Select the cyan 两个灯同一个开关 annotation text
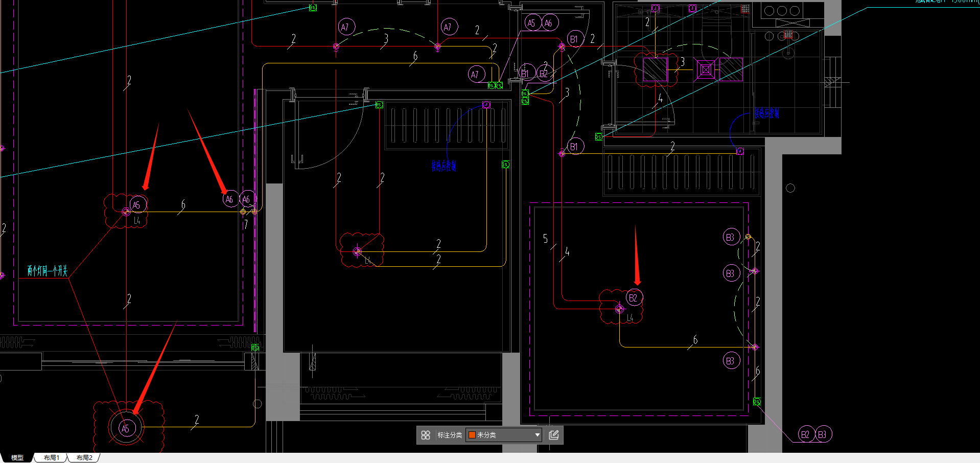Viewport: 980px width, 463px height. tap(48, 270)
